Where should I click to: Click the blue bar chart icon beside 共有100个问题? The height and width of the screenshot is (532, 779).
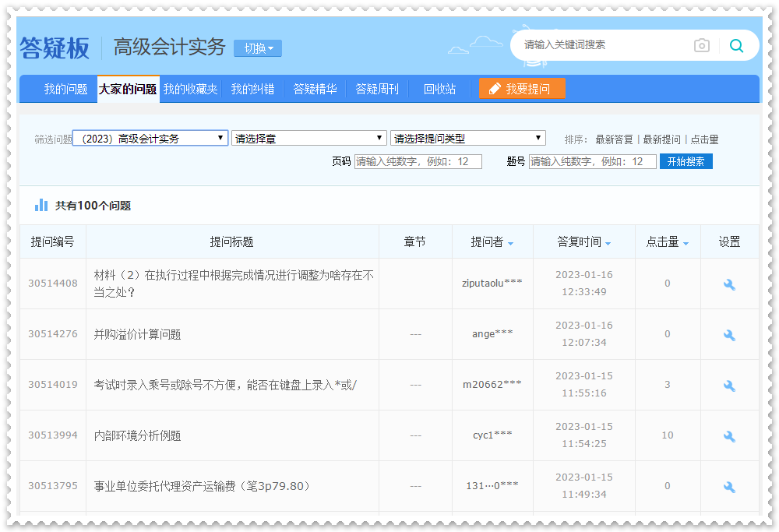pos(40,205)
